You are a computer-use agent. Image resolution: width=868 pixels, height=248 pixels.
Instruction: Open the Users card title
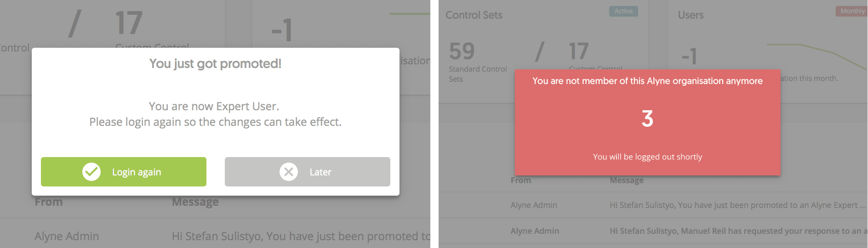click(x=691, y=15)
